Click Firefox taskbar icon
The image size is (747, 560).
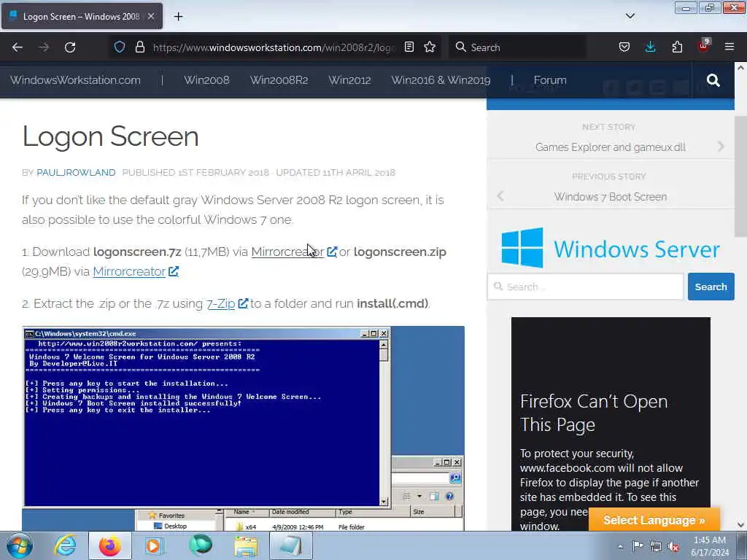point(110,545)
